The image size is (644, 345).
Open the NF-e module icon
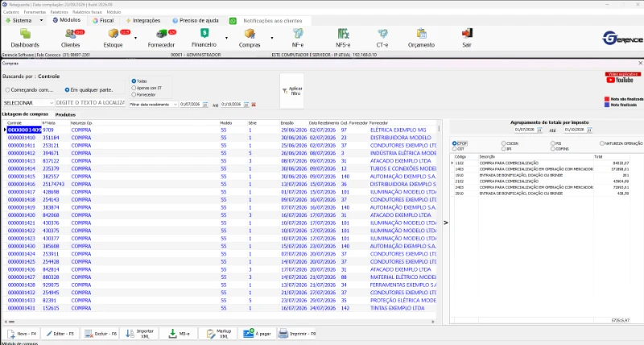tap(298, 38)
